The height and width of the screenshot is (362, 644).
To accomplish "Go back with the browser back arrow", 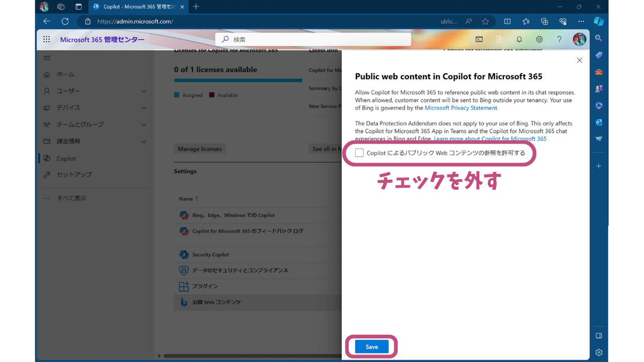I will pos(47,21).
